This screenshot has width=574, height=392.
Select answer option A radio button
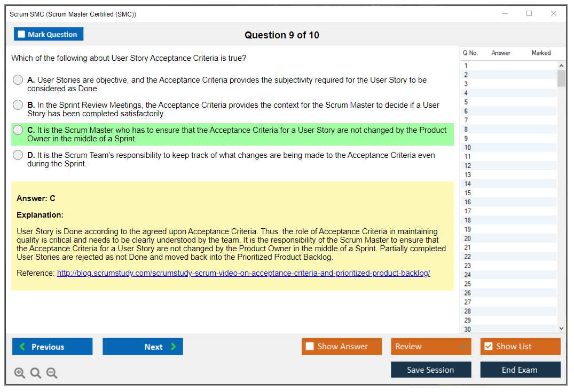(x=18, y=80)
